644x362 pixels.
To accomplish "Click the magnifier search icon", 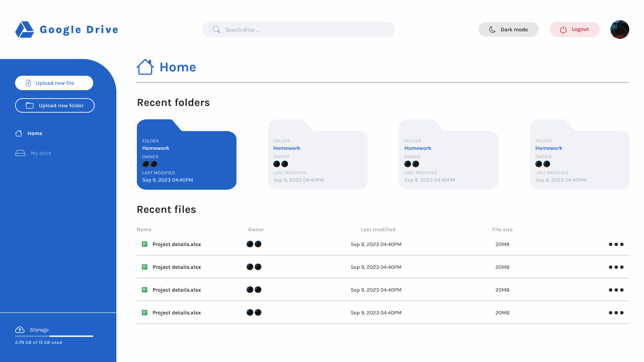I will point(216,29).
